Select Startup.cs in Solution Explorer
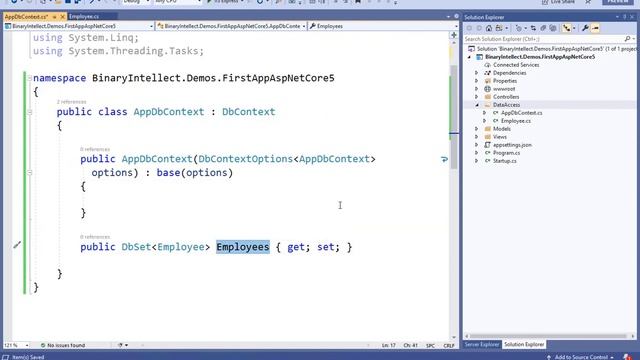 pyautogui.click(x=504, y=161)
